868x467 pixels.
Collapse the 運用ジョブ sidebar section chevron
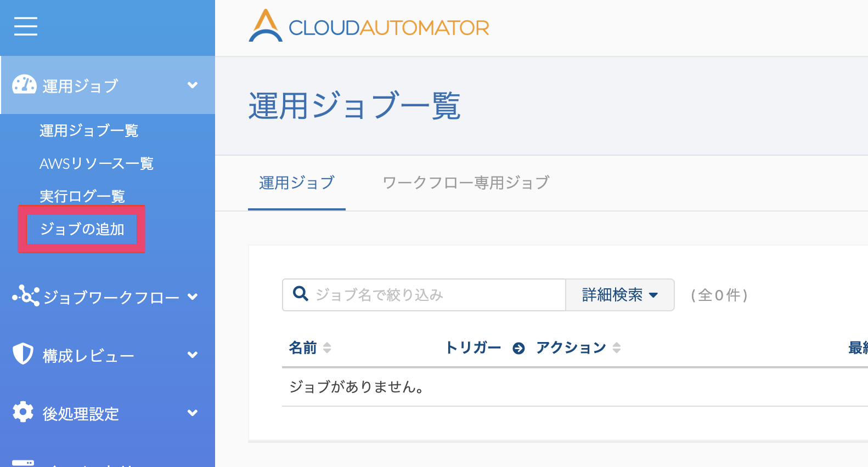tap(193, 85)
